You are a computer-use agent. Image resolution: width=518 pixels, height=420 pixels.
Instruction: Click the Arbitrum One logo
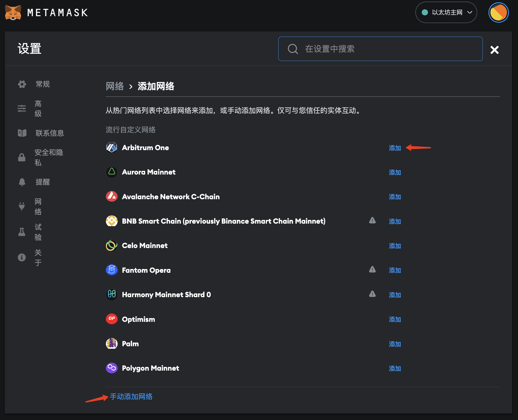pyautogui.click(x=112, y=148)
